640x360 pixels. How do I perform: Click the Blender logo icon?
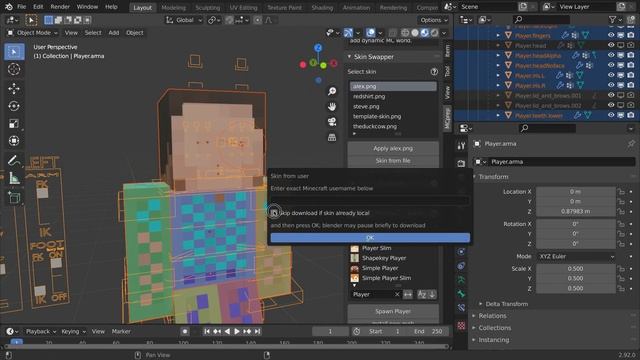(x=9, y=7)
